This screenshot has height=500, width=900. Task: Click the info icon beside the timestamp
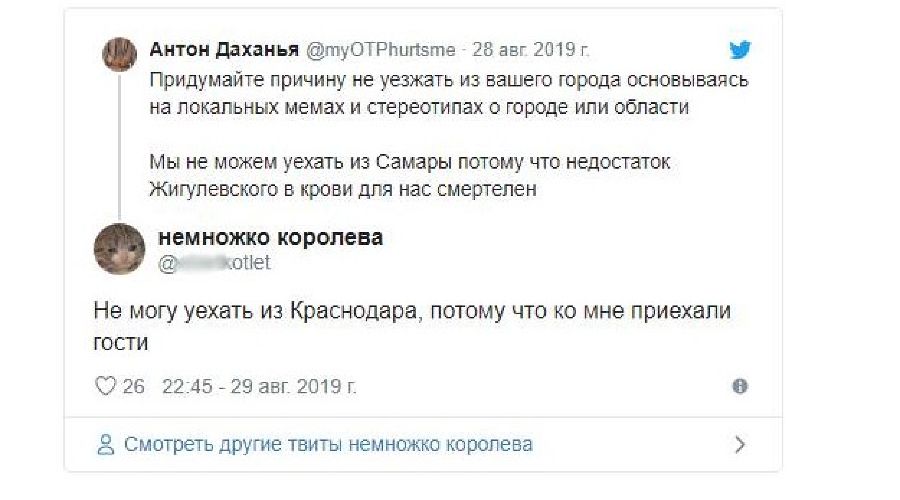click(740, 386)
